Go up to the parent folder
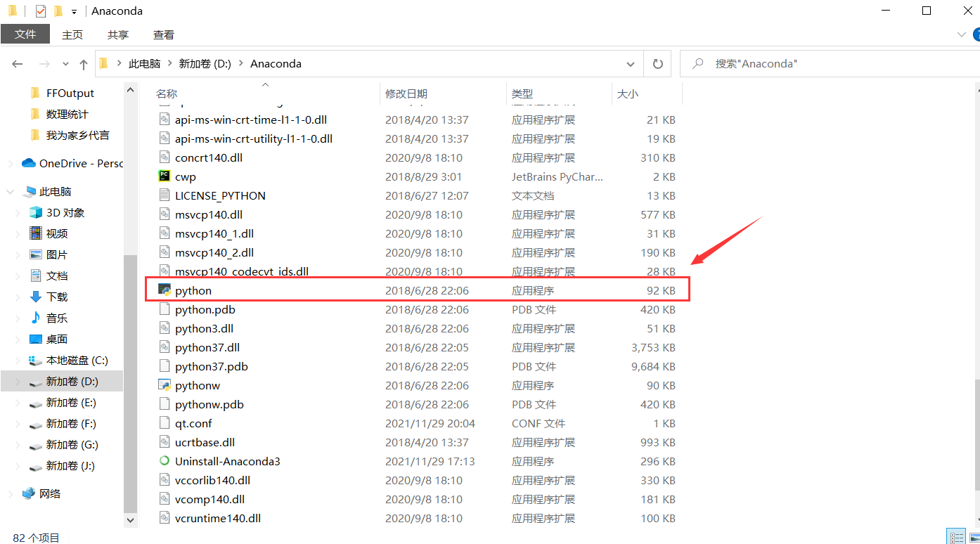Image resolution: width=980 pixels, height=544 pixels. [83, 63]
